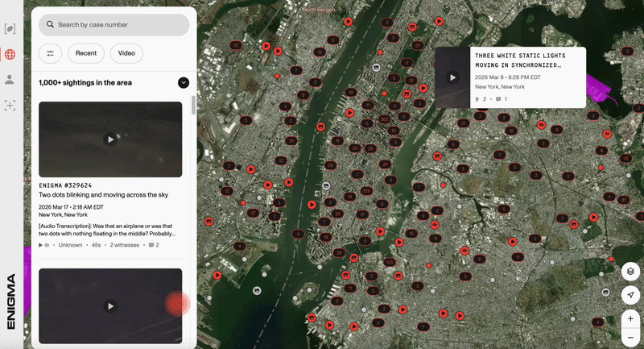Open the 81 sightings cluster marker

(x=623, y=200)
